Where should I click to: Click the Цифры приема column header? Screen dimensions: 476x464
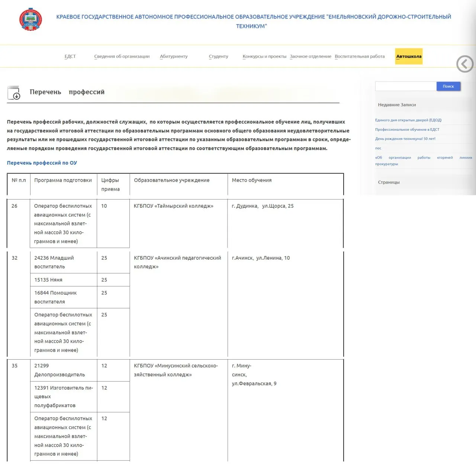point(113,185)
